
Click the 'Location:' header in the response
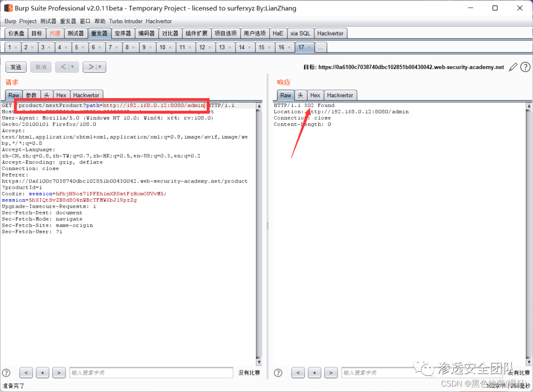tap(288, 111)
